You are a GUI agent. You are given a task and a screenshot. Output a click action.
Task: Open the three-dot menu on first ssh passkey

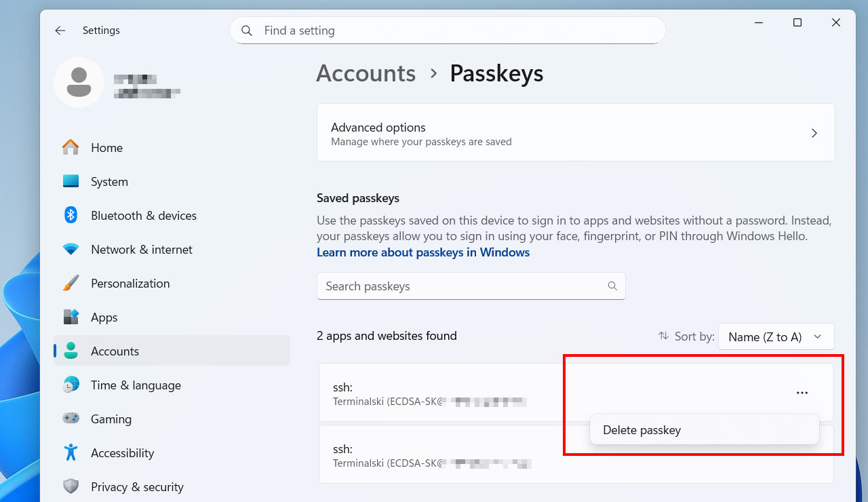802,393
